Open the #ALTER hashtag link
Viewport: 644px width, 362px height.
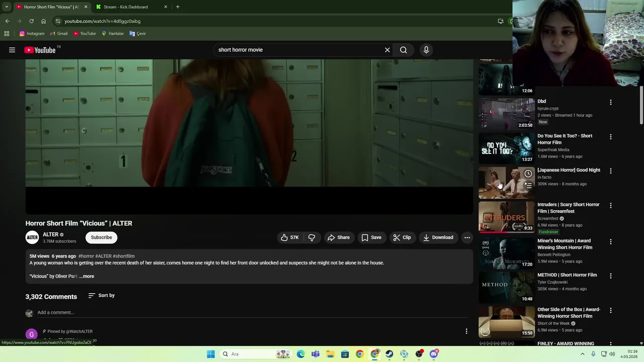104,256
